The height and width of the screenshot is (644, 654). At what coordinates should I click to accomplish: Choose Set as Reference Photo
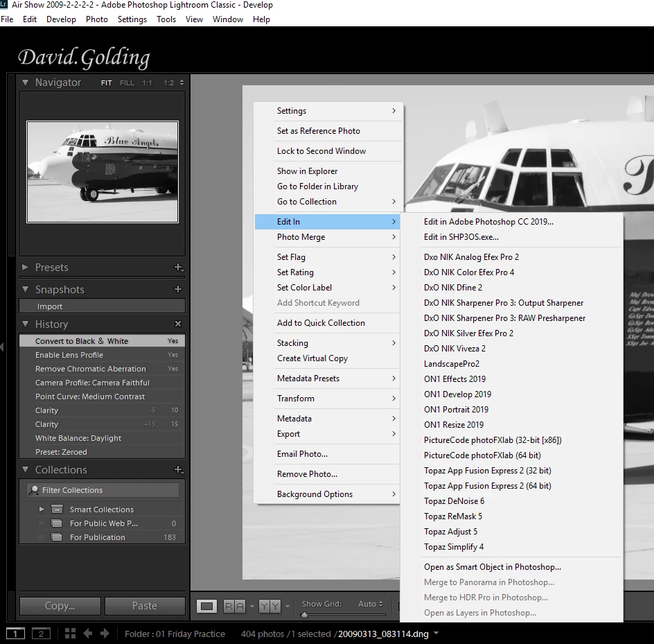tap(328, 130)
